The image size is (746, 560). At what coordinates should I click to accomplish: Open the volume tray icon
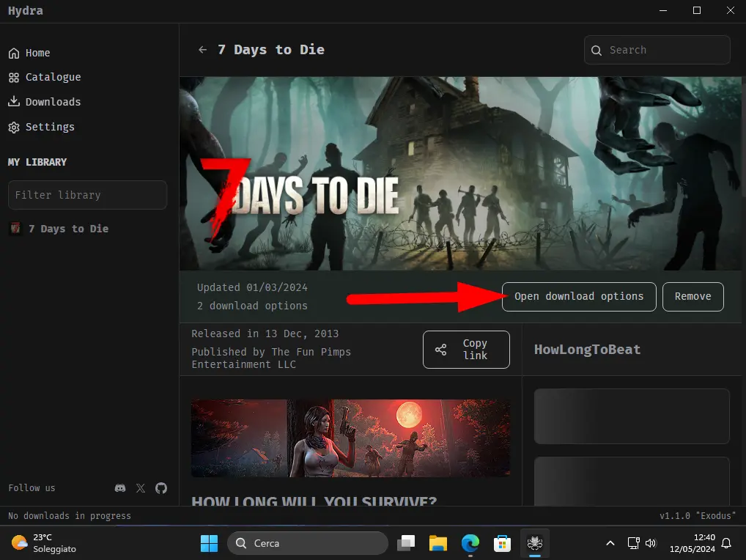[x=651, y=543]
